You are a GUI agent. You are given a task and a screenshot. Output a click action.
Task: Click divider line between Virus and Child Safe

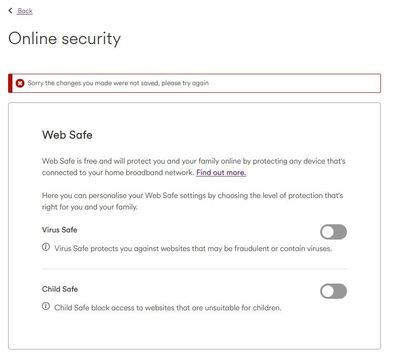[194, 269]
